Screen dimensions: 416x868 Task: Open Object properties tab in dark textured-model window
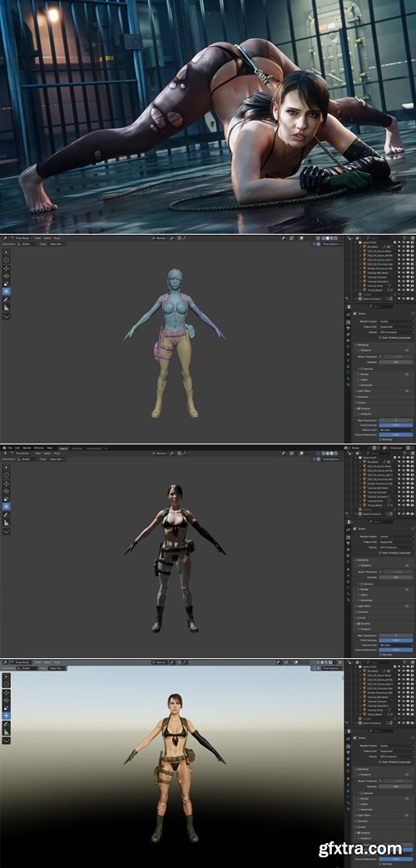348,569
